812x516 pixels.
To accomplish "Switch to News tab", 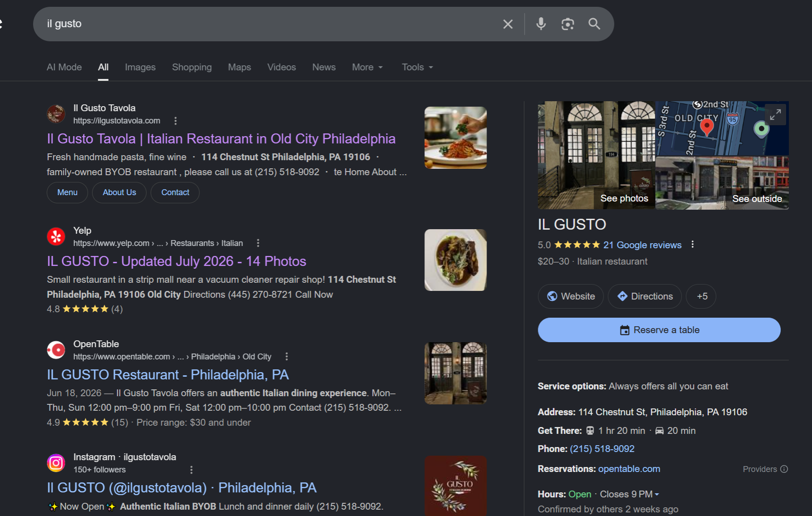I will [324, 67].
